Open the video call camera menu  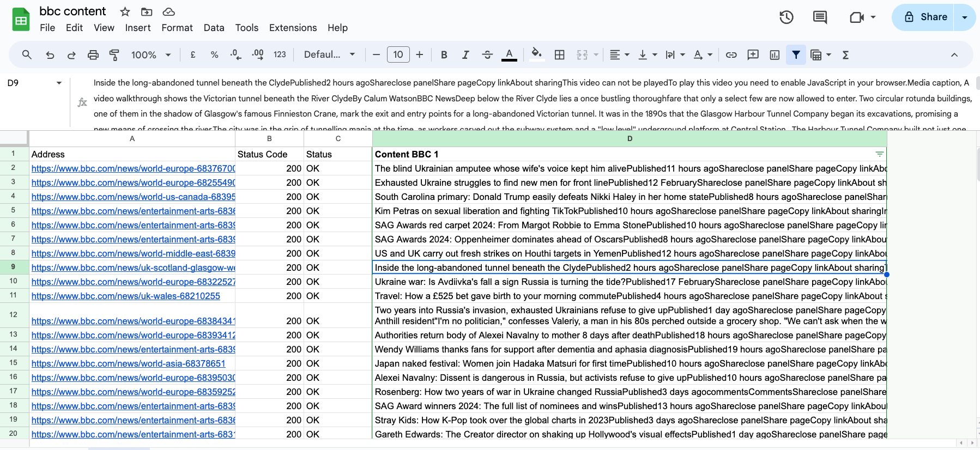click(863, 17)
